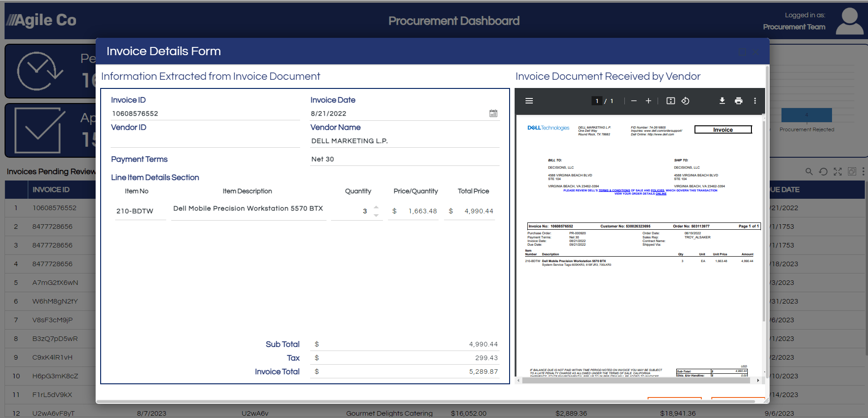The height and width of the screenshot is (418, 868).
Task: Refresh the Invoices Pending Review table
Action: (x=823, y=172)
